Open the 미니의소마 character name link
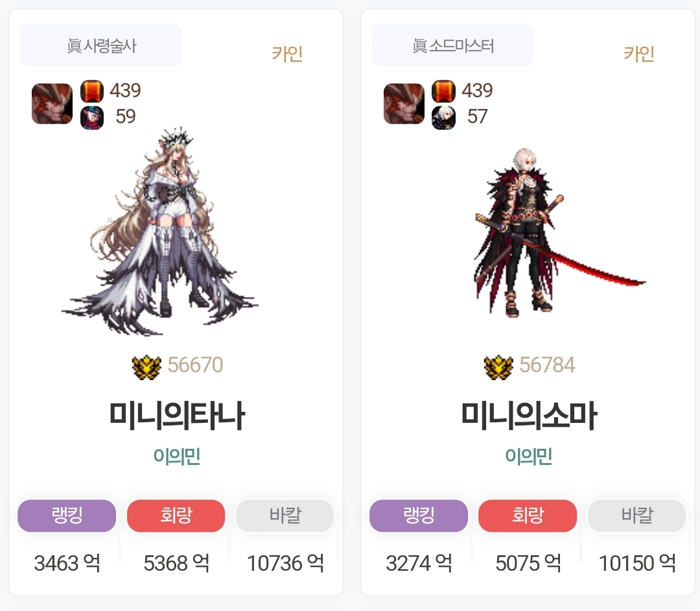 (529, 416)
